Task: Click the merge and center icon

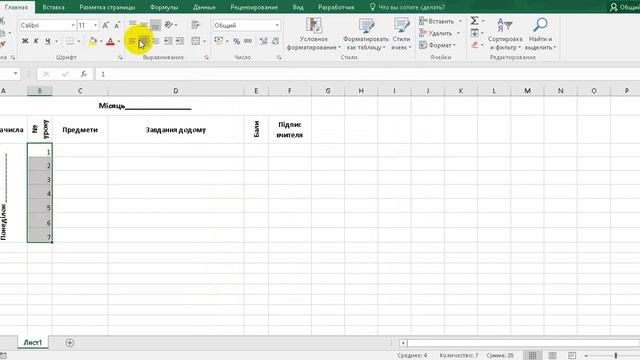Action: pos(196,41)
